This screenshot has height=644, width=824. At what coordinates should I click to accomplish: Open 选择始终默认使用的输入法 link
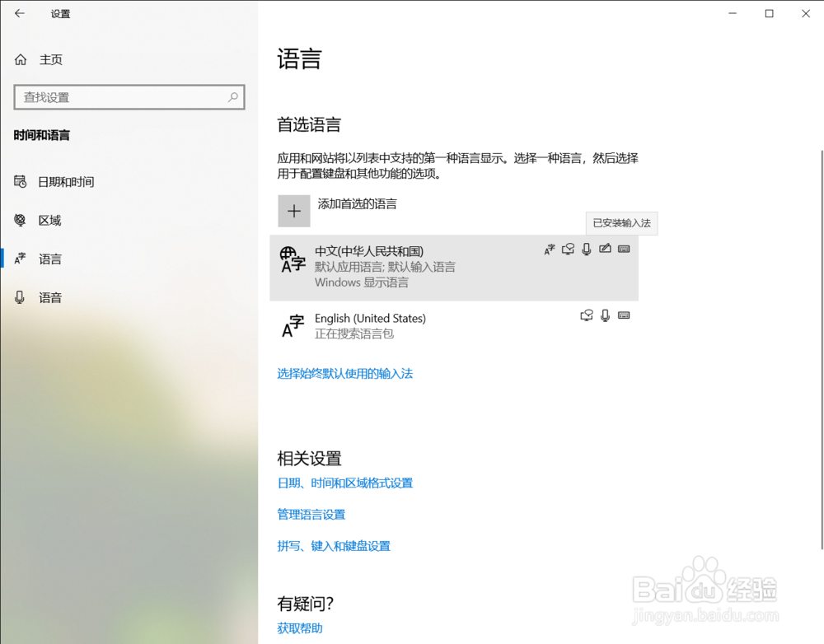tap(345, 373)
